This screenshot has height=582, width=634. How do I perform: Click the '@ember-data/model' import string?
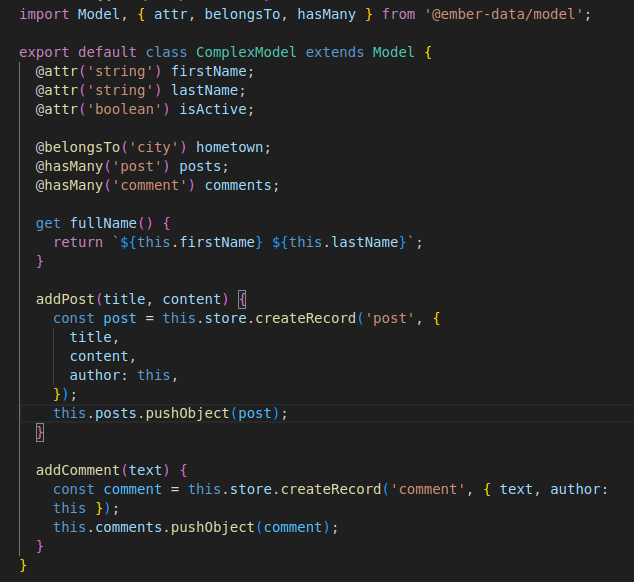503,15
